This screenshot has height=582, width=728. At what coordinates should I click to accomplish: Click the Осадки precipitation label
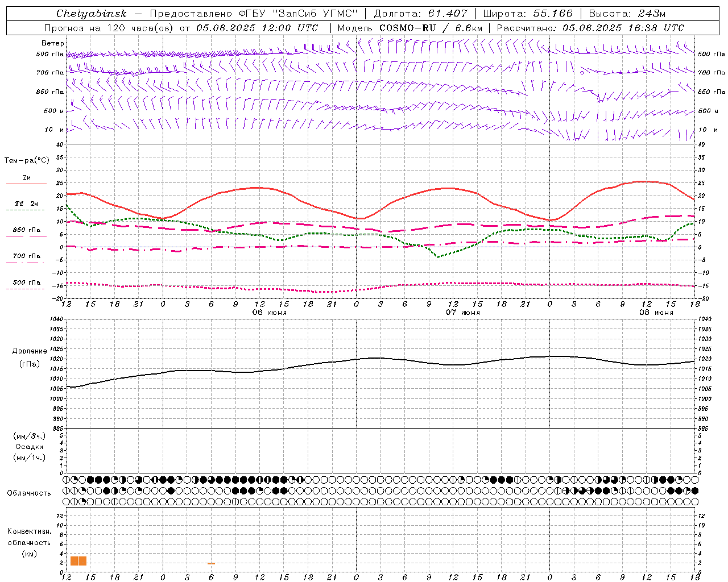click(30, 447)
